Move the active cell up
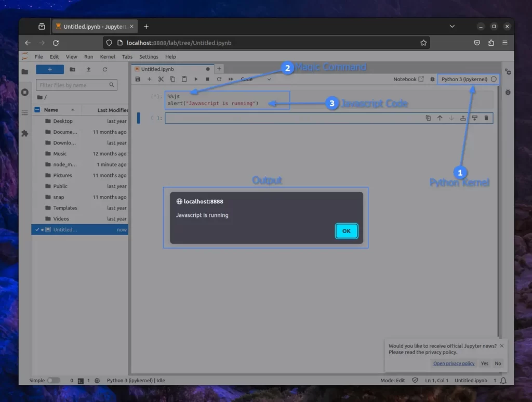The width and height of the screenshot is (532, 402). [x=440, y=118]
